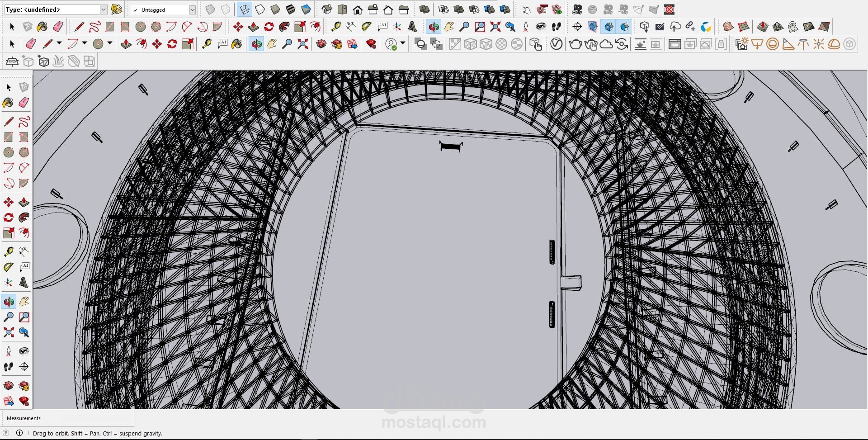Screen dimensions: 868x440
Task: Select Walk footprints tool in left toolbar
Action: [9, 367]
